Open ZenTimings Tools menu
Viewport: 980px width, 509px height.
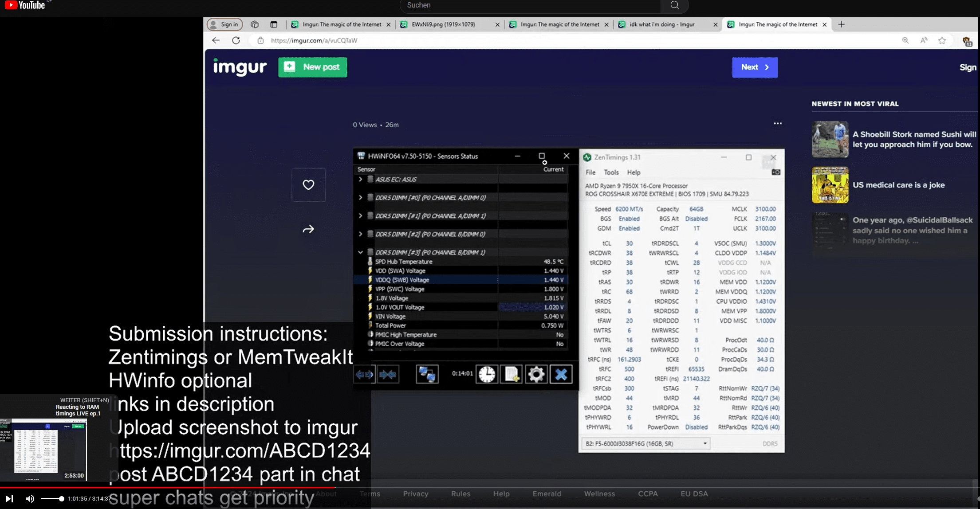click(x=611, y=172)
